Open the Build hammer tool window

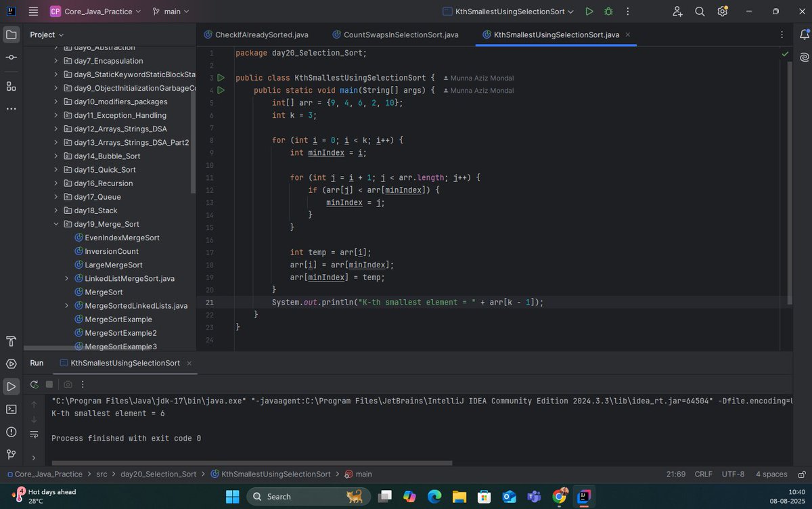[x=11, y=340]
